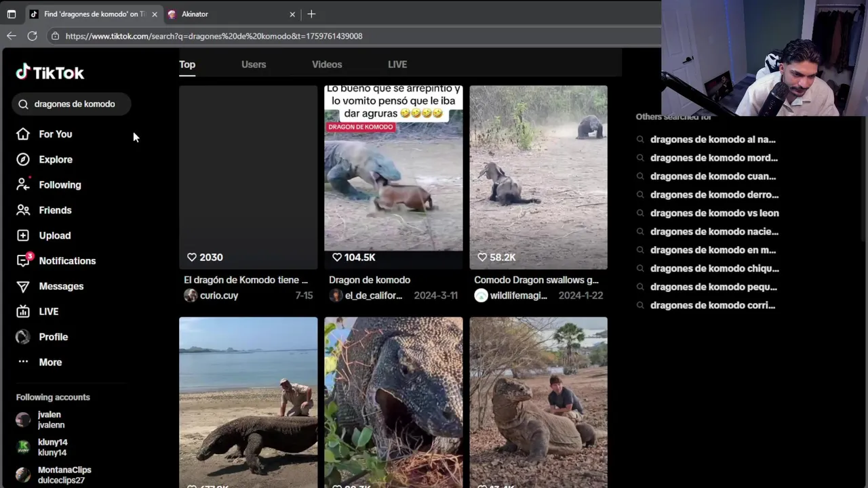
Task: Open the 'Dragon de komodo' video thumbnail
Action: coord(393,178)
